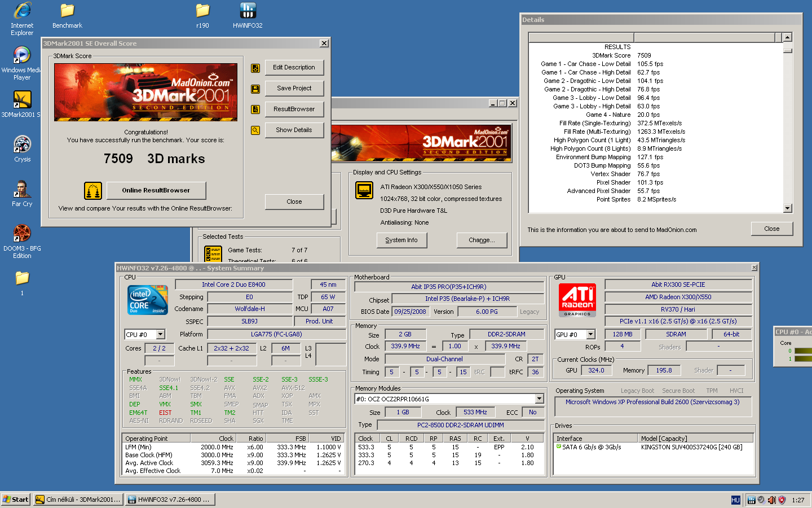Open the Benchmark folder on desktop

tap(67, 11)
